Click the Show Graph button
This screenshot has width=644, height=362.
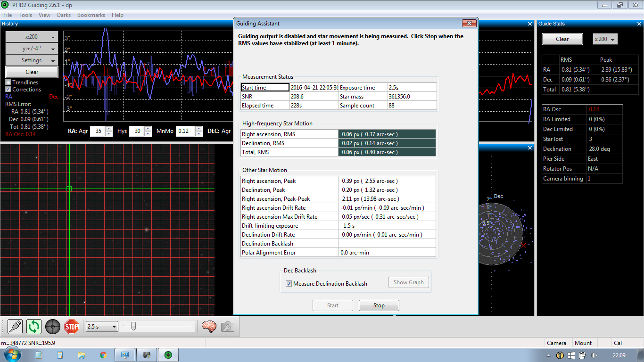click(409, 282)
